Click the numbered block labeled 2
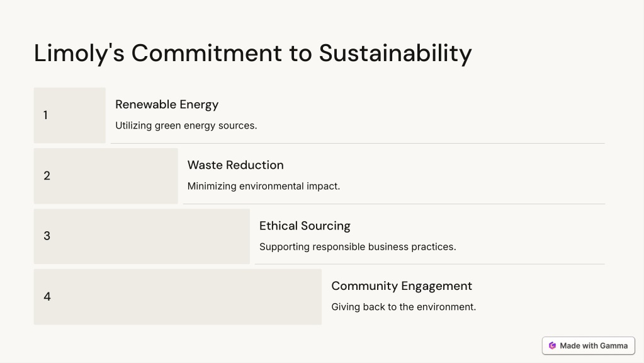Viewport: 644px width, 363px height. point(106,176)
